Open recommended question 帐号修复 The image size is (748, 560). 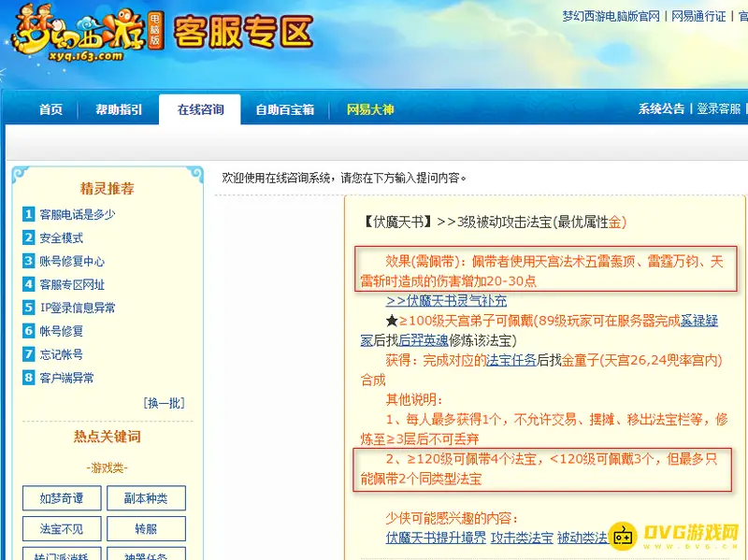pos(61,331)
